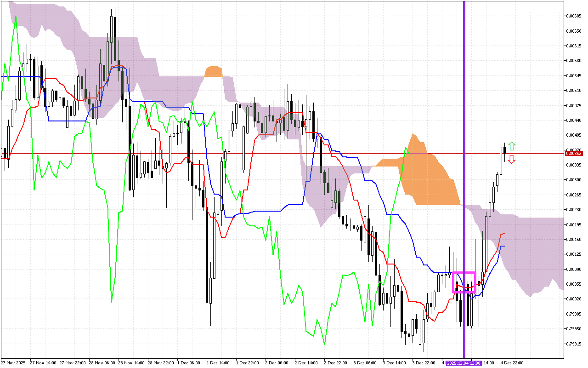Click the red horizontal current price line
This screenshot has width=588, height=368.
tap(276, 153)
